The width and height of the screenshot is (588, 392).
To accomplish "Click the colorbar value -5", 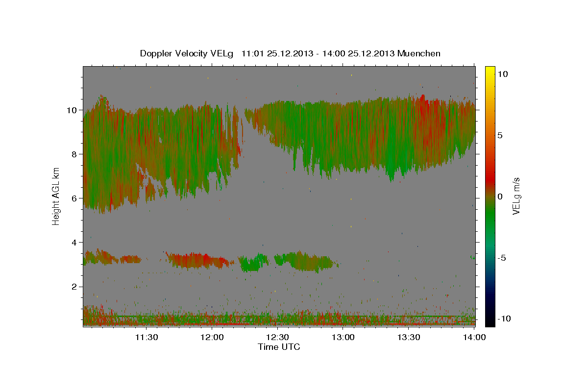I will point(502,258).
